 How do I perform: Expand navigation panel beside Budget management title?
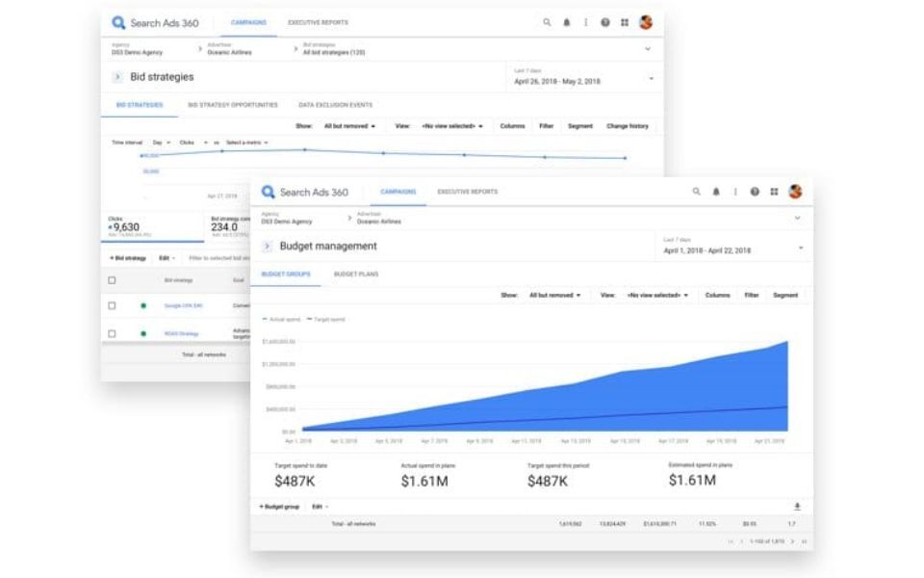[x=267, y=246]
